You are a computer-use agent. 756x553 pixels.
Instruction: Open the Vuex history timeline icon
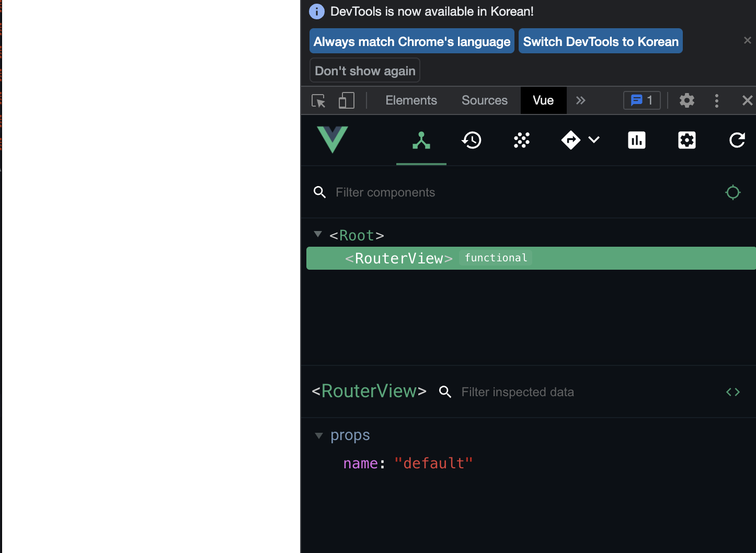click(472, 140)
